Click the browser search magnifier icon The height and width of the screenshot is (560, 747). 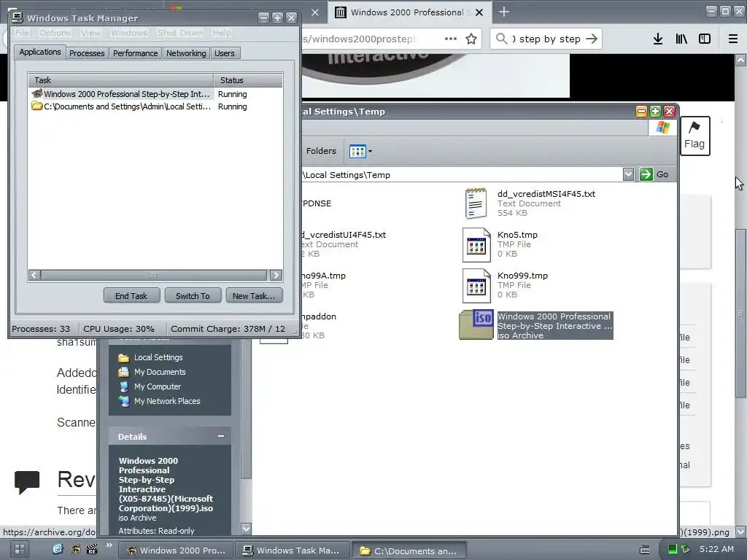[x=501, y=39]
